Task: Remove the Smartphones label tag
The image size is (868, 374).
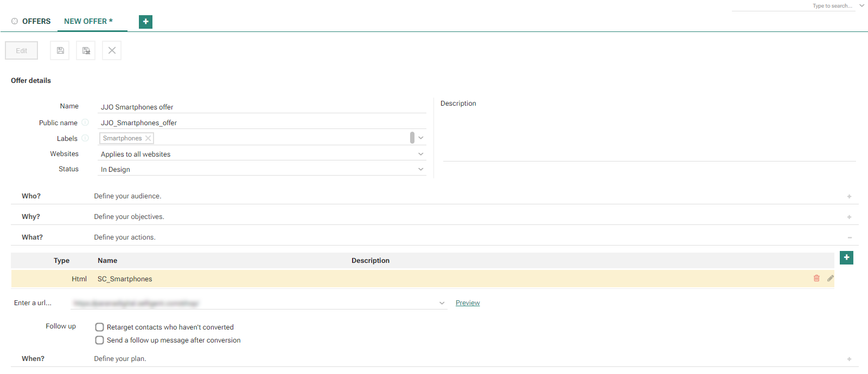Action: (x=148, y=138)
